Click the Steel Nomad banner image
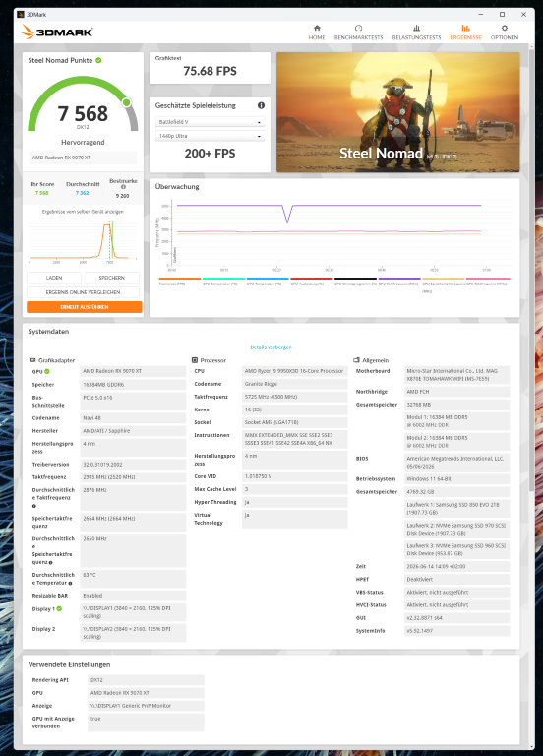Image resolution: width=543 pixels, height=756 pixels. pos(398,112)
